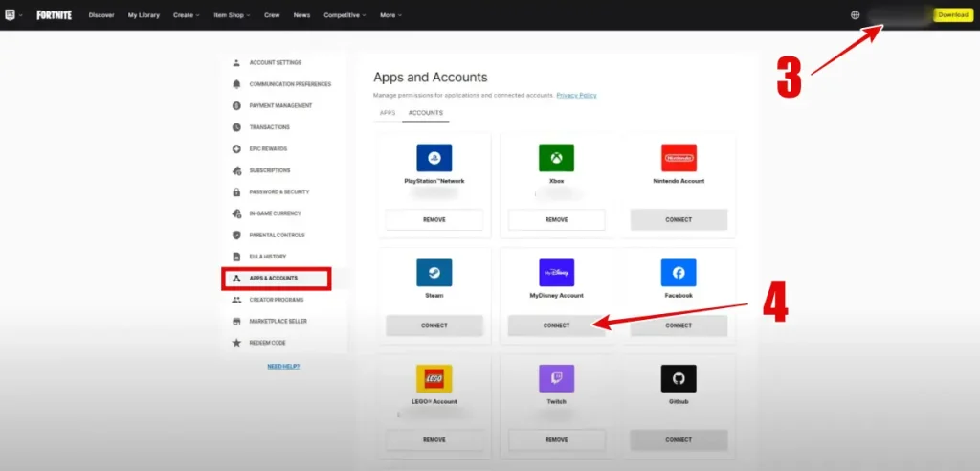Click the red Nintendo logo tile
The image size is (980, 471).
[x=679, y=158]
